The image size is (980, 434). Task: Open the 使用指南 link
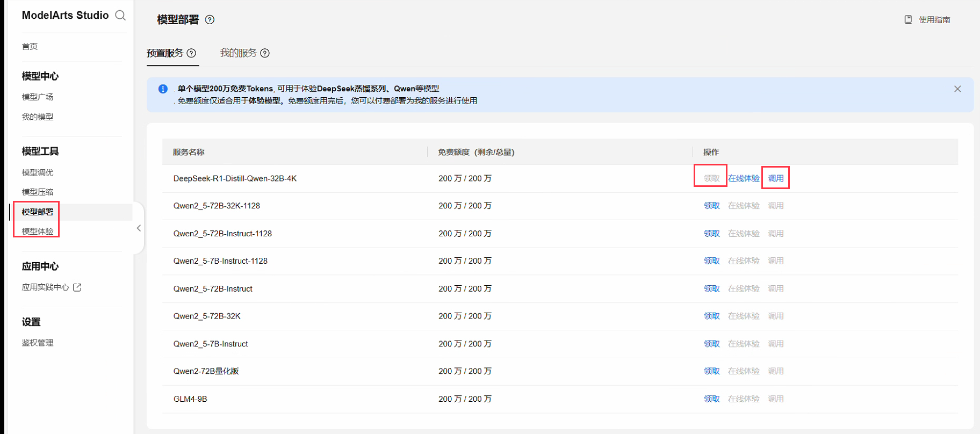click(934, 20)
